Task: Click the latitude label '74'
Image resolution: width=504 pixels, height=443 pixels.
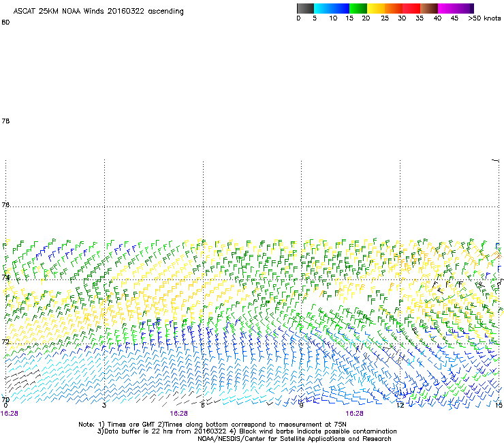Action: point(5,277)
